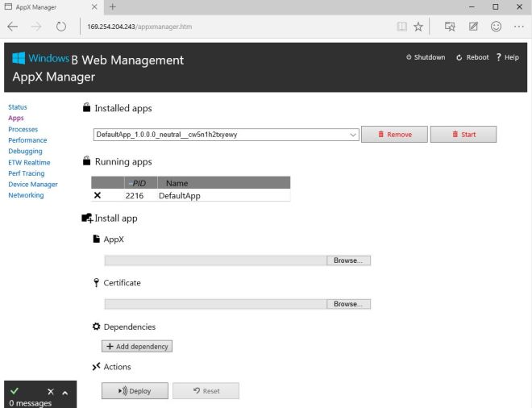This screenshot has width=532, height=408.
Task: Click the Edge refresh page icon
Action: point(61,27)
